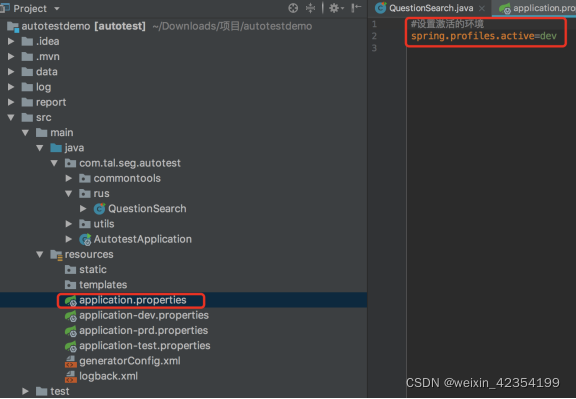Click the .mvn folder icon
The width and height of the screenshot is (576, 399).
coord(27,57)
